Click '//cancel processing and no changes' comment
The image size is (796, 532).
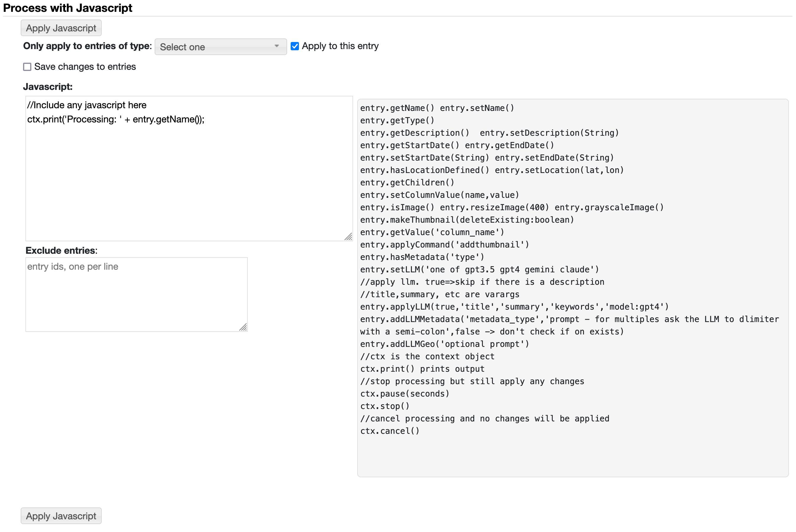point(485,419)
